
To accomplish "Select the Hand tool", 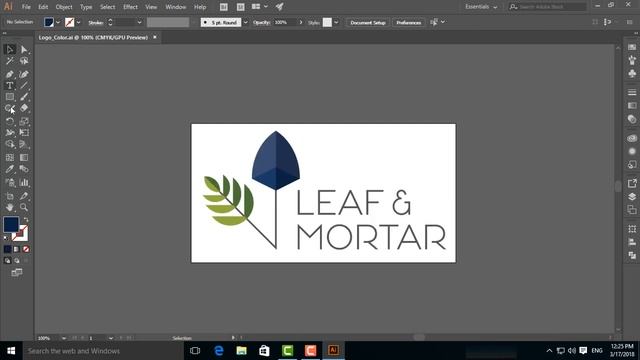I will point(10,207).
